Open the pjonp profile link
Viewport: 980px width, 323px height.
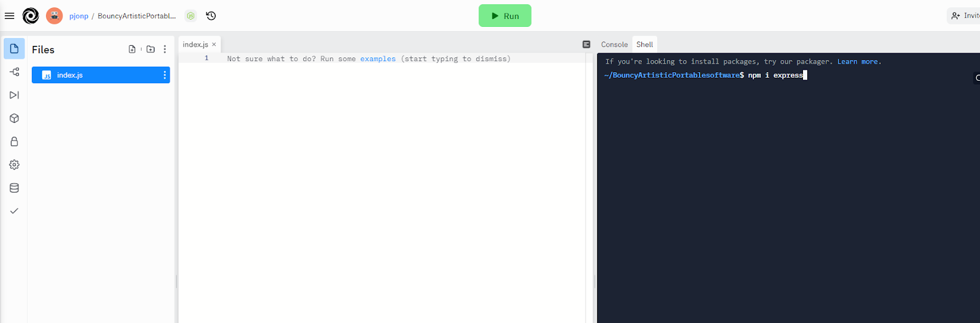78,16
